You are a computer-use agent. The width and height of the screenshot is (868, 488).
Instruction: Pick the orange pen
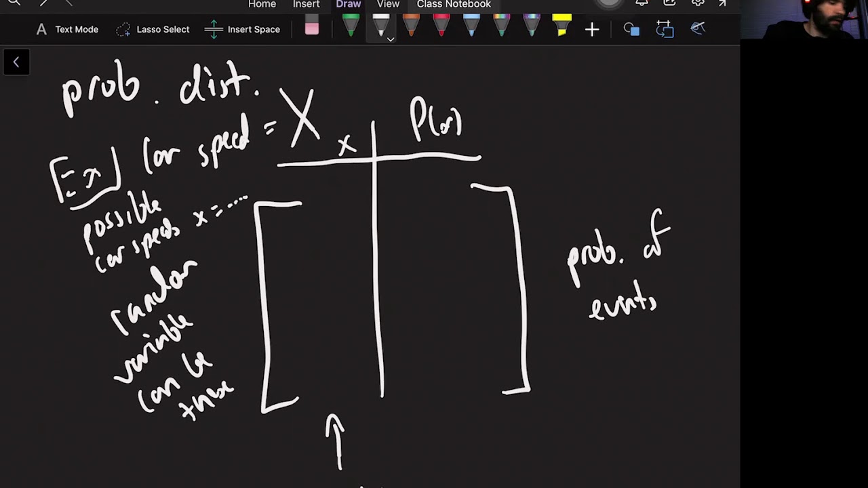410,26
